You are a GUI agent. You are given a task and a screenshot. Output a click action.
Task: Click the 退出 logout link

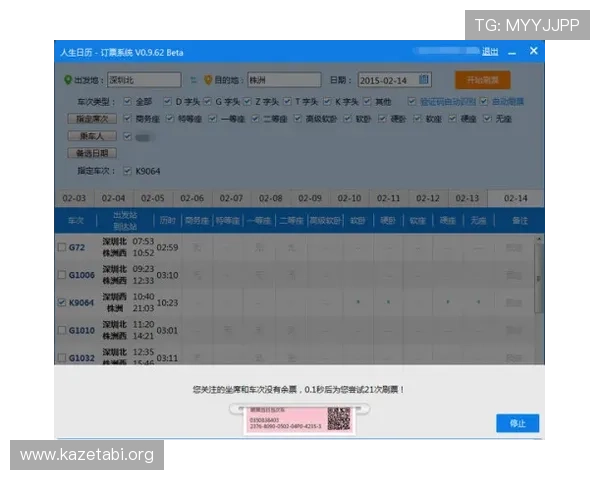coord(490,51)
